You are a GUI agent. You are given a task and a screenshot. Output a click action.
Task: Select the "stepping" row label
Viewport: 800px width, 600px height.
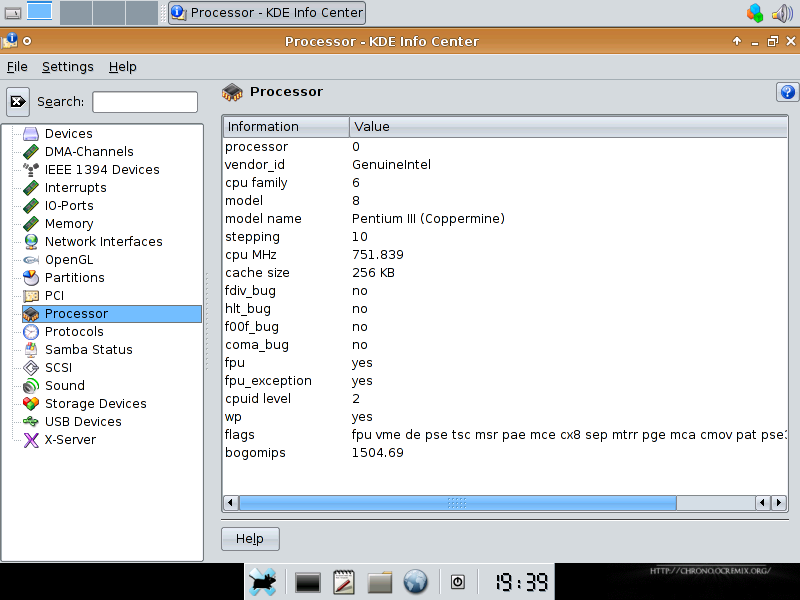[253, 237]
